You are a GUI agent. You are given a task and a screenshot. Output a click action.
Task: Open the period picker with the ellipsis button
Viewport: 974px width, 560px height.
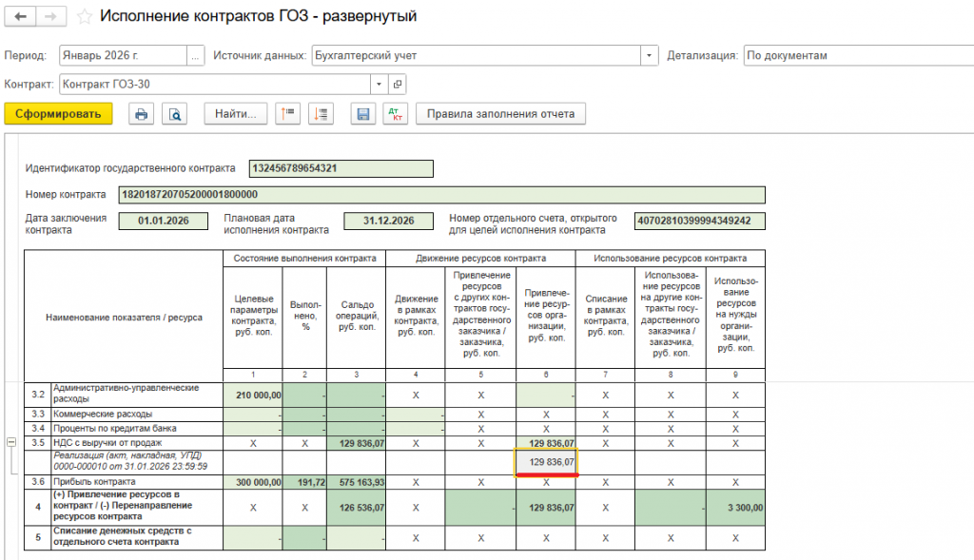point(195,56)
